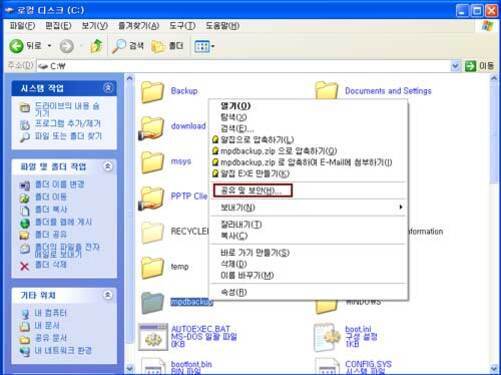Click Add/Remove Programs (프로그램 추가/제거) link
Screen dimensions: 501x375
(x=68, y=123)
